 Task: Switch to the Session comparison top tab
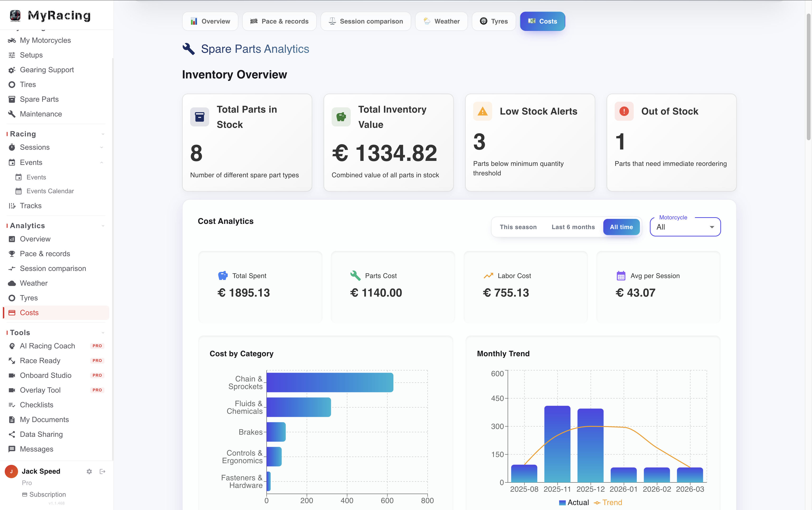click(366, 21)
